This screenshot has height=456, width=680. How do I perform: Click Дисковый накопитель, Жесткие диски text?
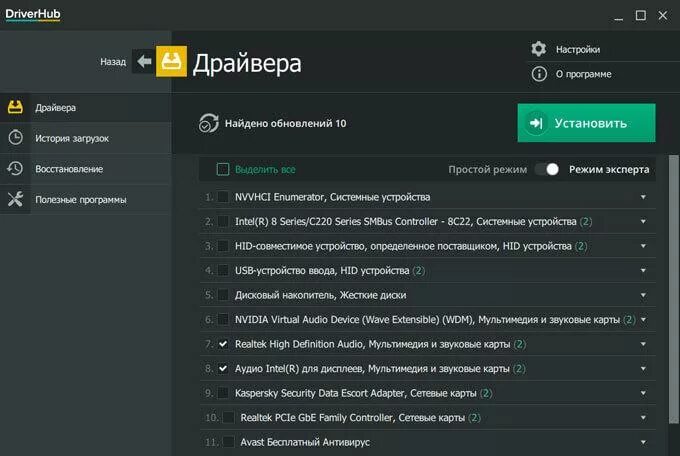point(320,295)
